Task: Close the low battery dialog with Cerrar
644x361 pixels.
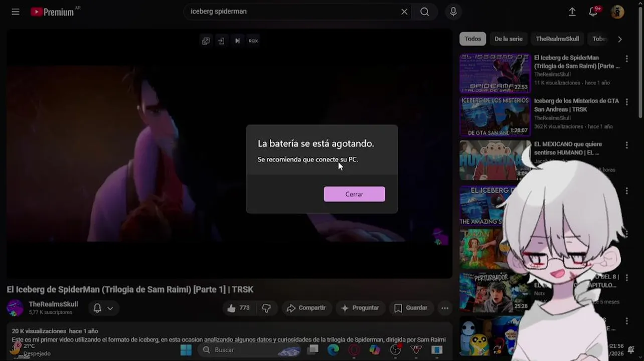Action: click(x=354, y=194)
